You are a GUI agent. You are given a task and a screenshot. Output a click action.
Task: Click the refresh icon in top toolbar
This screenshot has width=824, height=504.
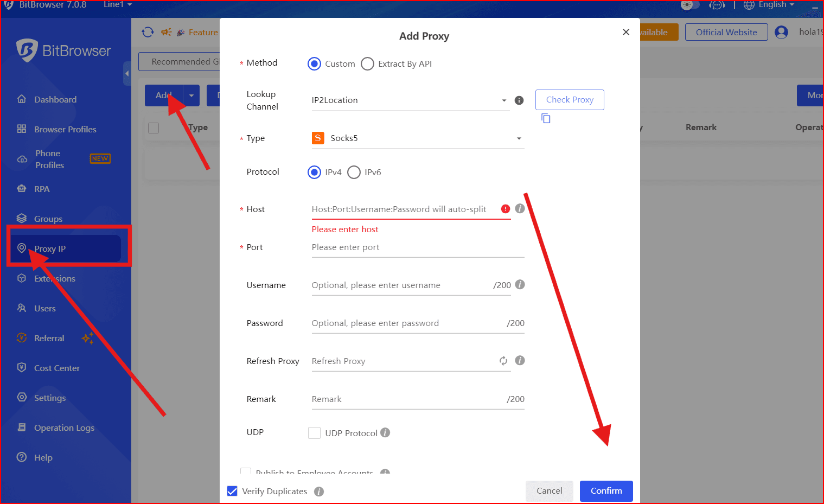(148, 32)
